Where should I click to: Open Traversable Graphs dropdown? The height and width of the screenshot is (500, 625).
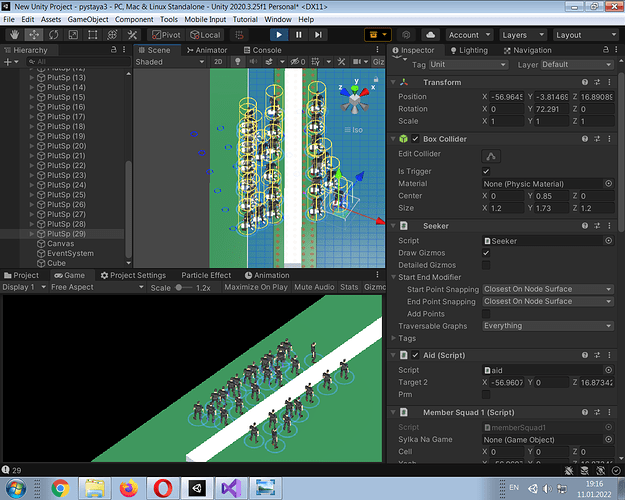tap(548, 326)
